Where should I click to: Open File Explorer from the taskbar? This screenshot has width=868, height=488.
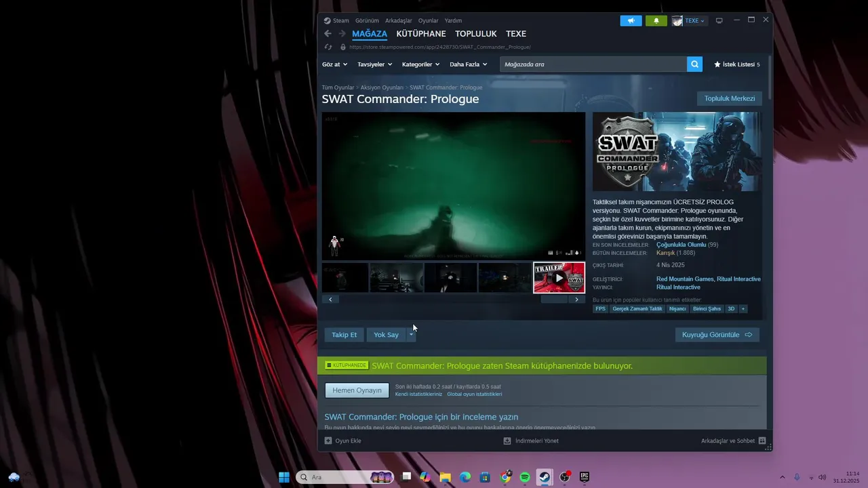tap(445, 477)
